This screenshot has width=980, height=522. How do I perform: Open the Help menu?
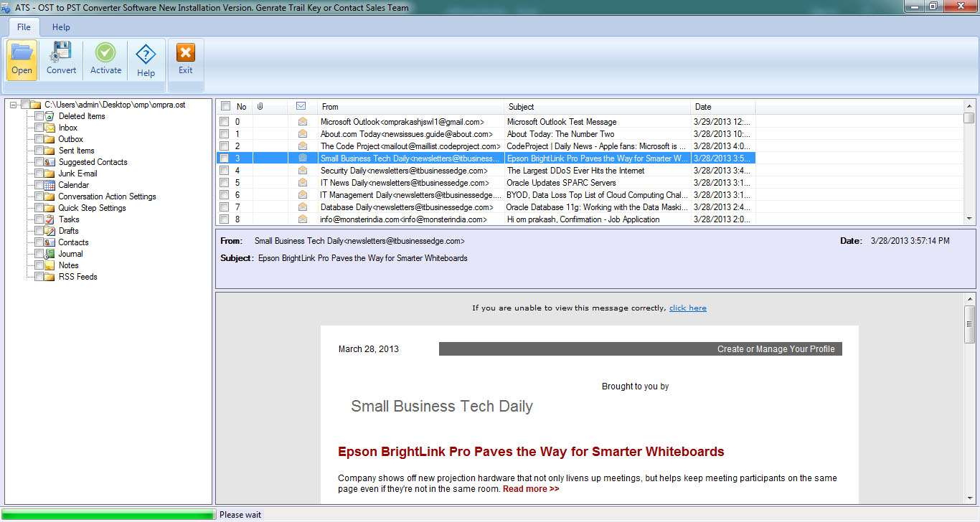coord(61,27)
